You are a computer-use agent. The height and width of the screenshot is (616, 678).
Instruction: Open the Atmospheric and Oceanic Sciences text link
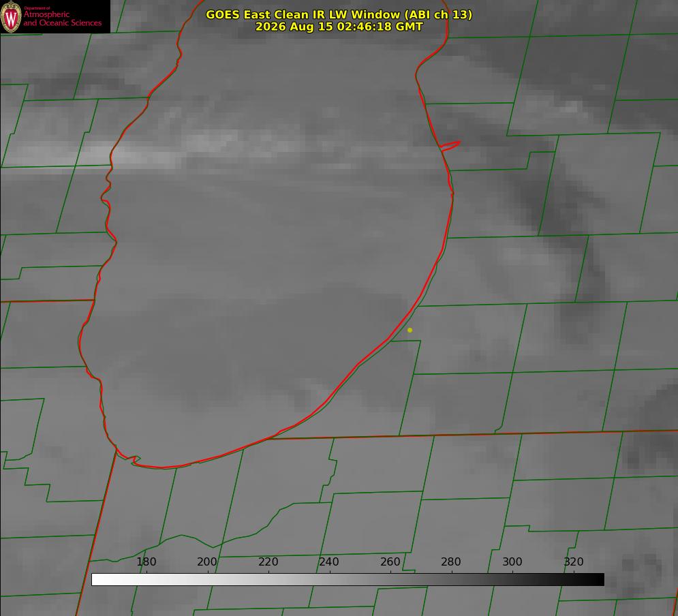coord(63,18)
